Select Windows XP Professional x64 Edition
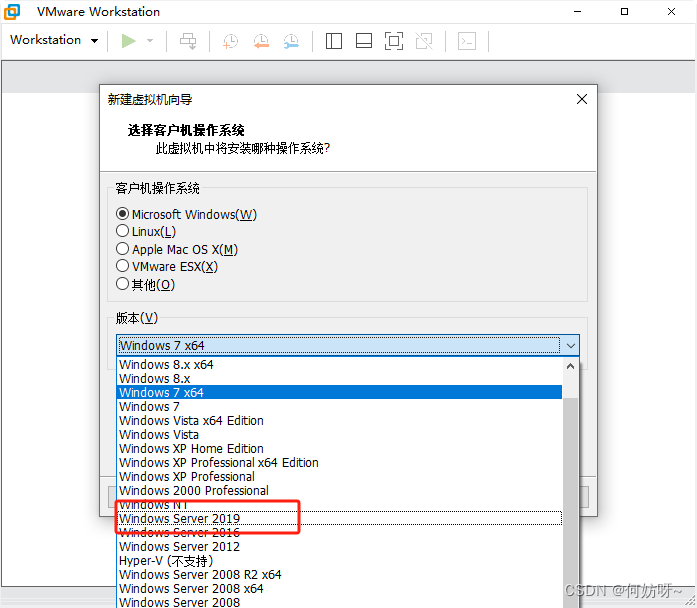 (340, 463)
